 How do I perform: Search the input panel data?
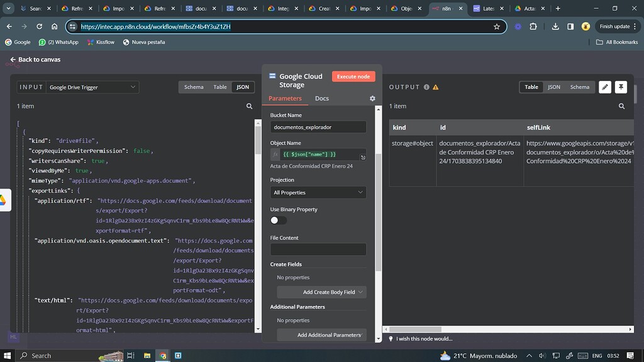249,106
